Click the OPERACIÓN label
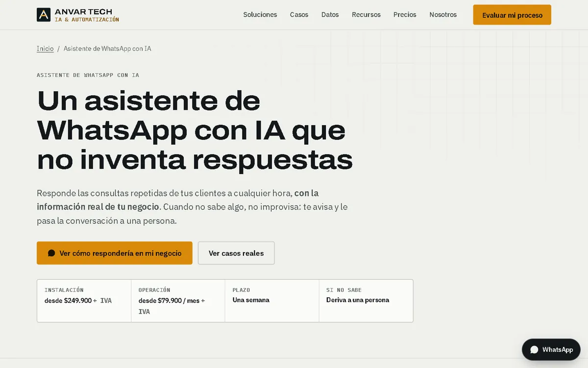 [154, 290]
